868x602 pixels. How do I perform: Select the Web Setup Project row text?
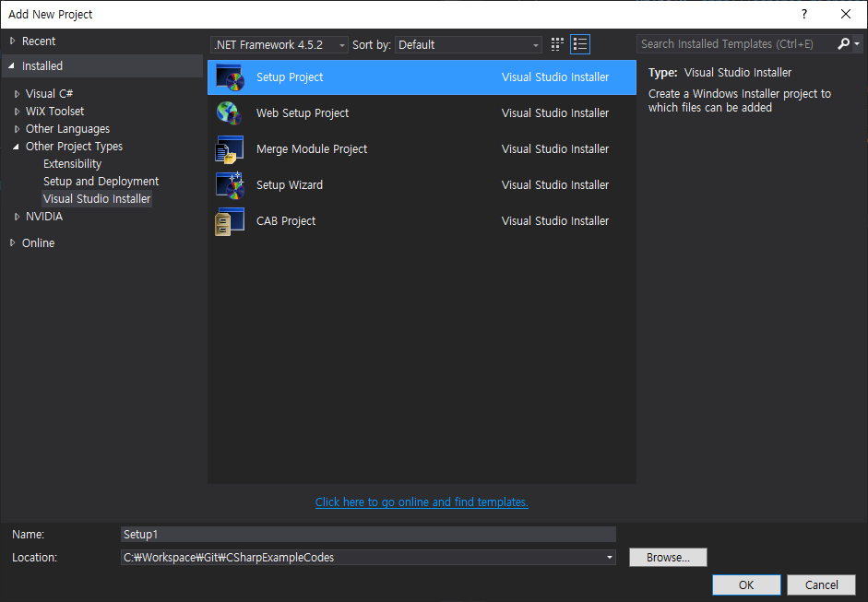(x=303, y=112)
